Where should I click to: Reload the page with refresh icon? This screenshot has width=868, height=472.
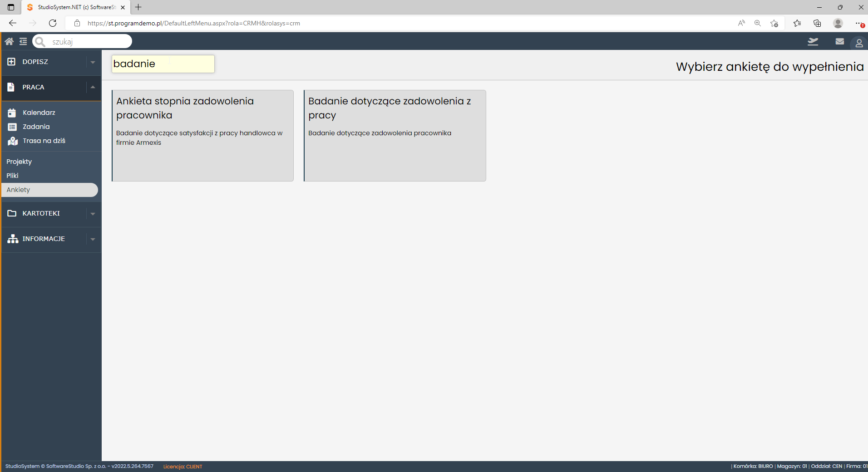tap(53, 23)
